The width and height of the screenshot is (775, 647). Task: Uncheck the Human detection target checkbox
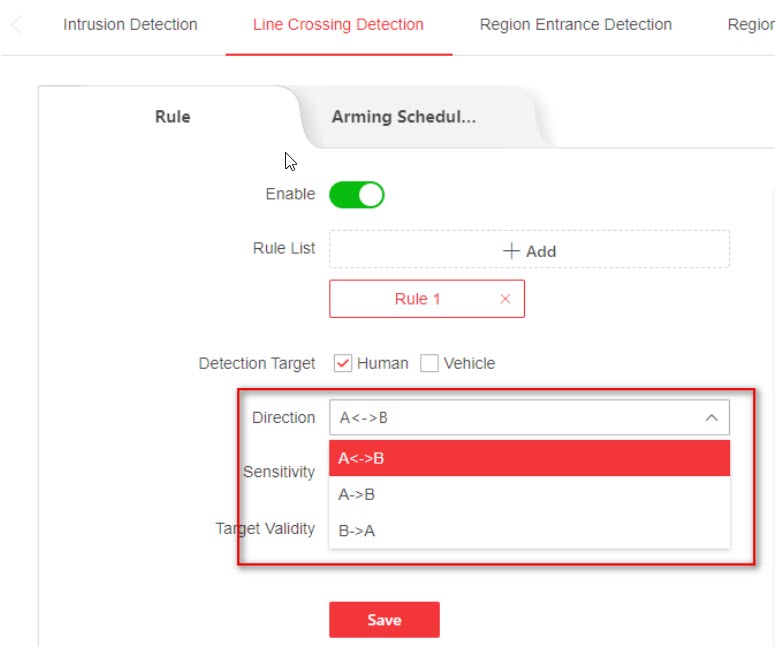pyautogui.click(x=343, y=364)
